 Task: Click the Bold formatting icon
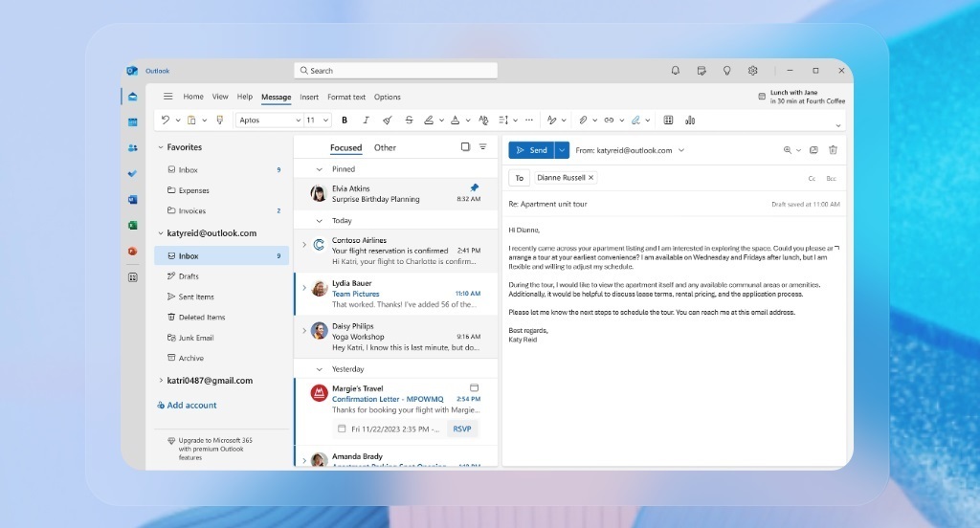coord(344,121)
